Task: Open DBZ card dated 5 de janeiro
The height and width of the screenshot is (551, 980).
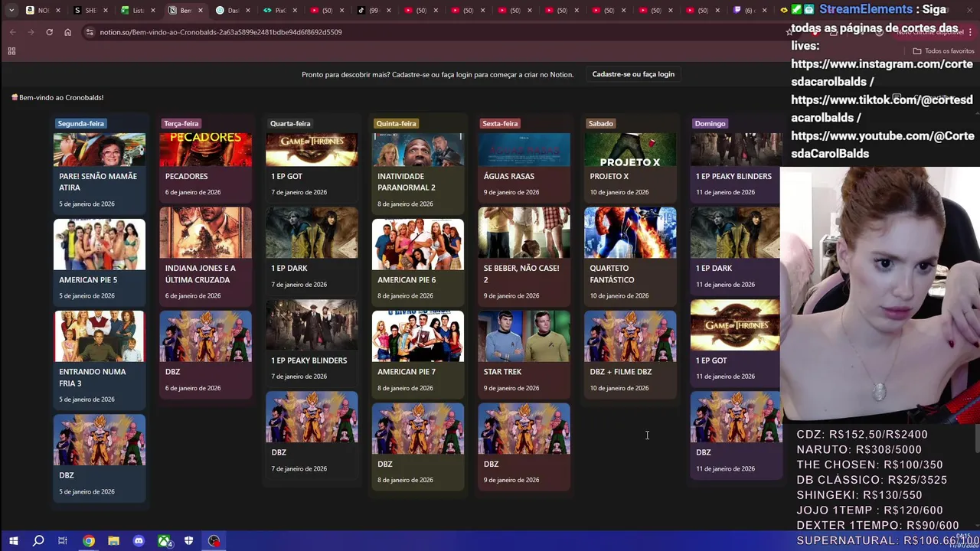Action: point(99,458)
